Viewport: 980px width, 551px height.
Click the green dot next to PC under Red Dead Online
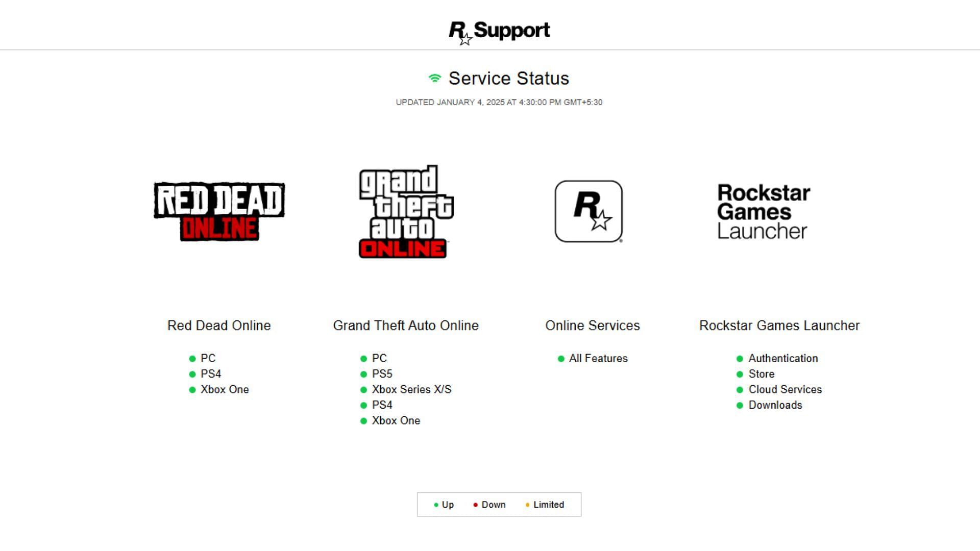(x=192, y=359)
